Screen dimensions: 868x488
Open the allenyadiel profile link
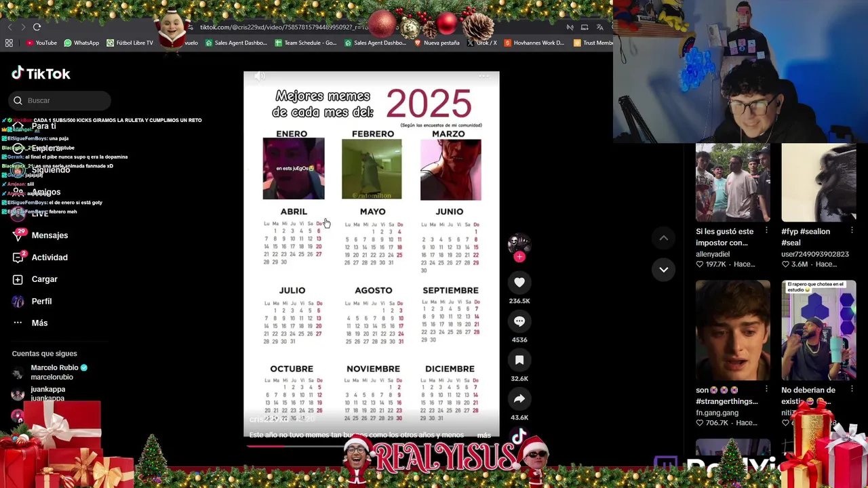[713, 254]
